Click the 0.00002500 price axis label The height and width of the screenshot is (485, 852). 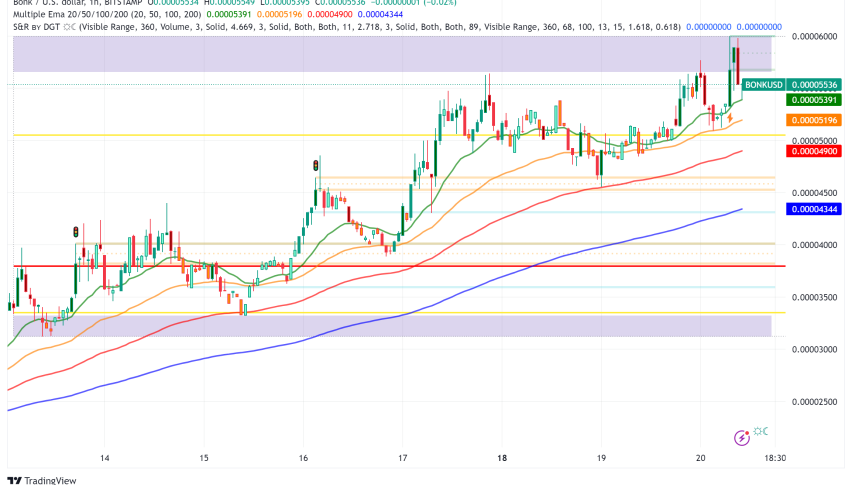[x=815, y=402]
